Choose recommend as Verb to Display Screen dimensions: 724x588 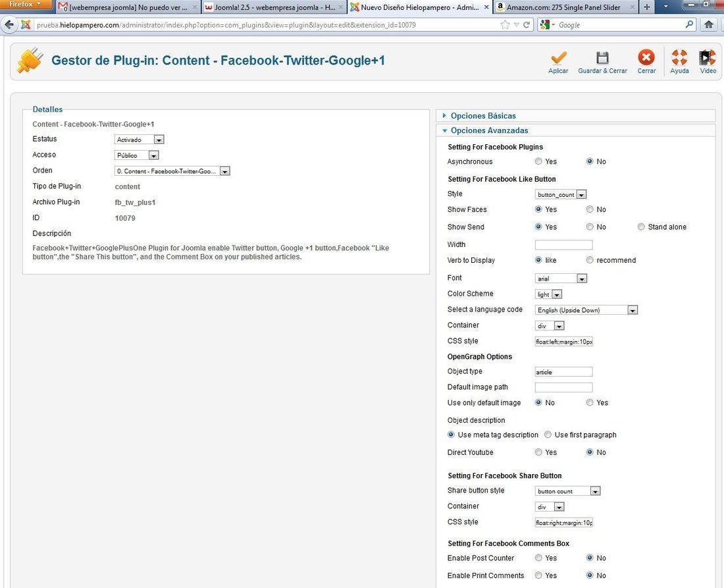590,260
